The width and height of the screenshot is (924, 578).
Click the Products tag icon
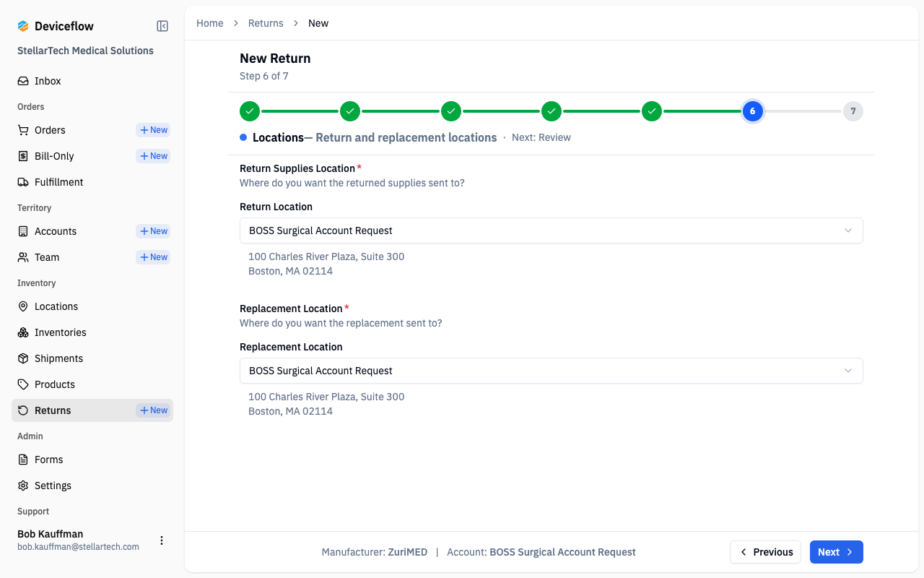[23, 384]
